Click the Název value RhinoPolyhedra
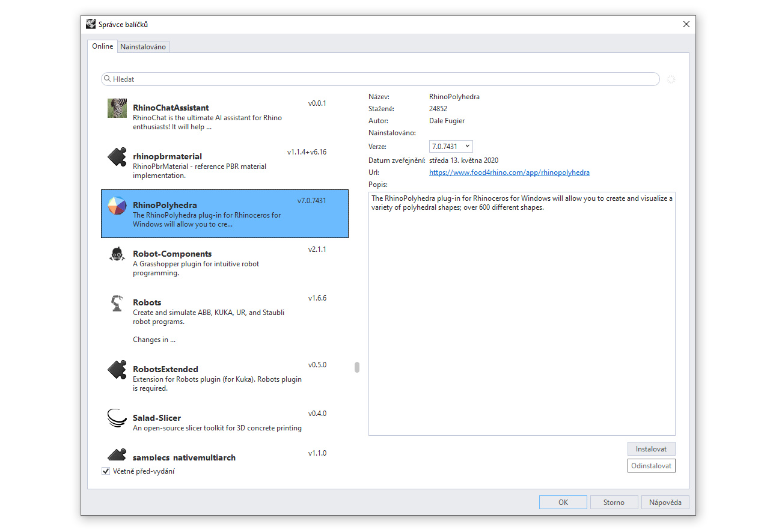The width and height of the screenshot is (779, 532). pos(454,97)
